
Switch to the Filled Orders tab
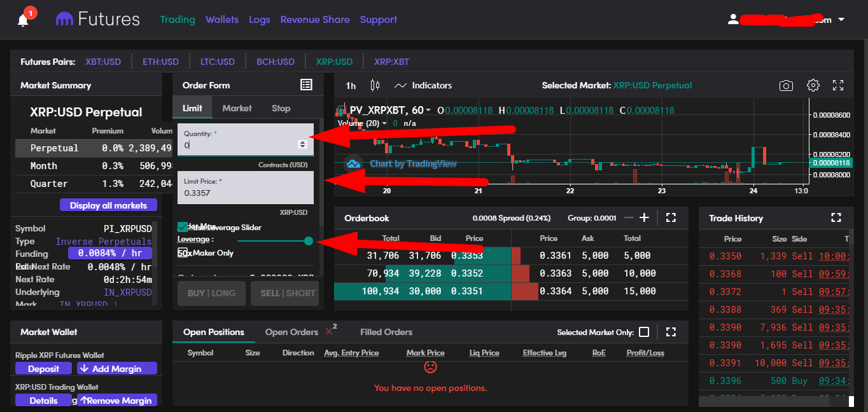pos(386,332)
